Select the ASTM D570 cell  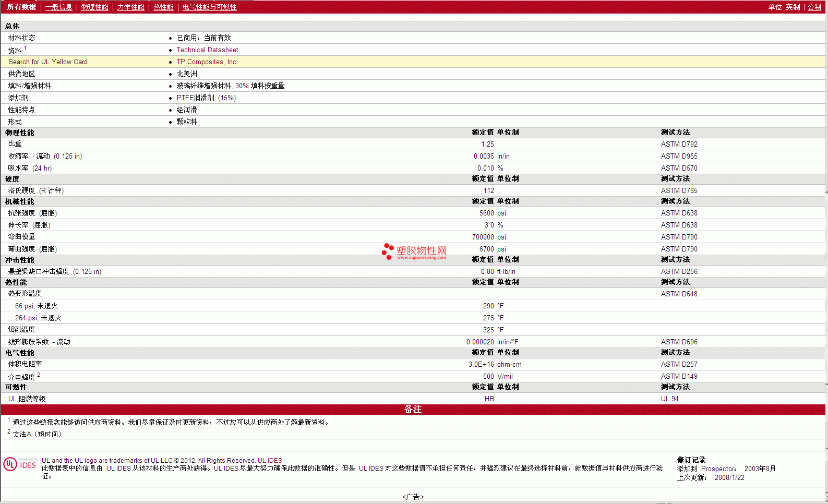pos(679,168)
